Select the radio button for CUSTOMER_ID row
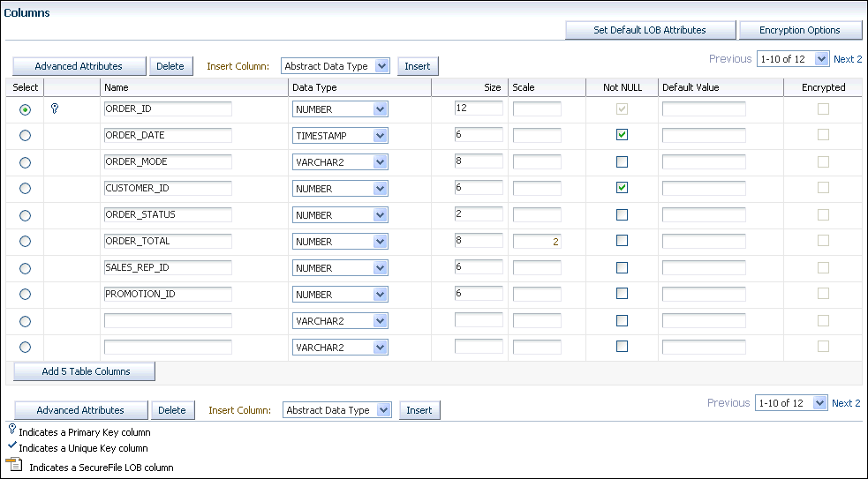This screenshot has height=479, width=868. (x=25, y=189)
